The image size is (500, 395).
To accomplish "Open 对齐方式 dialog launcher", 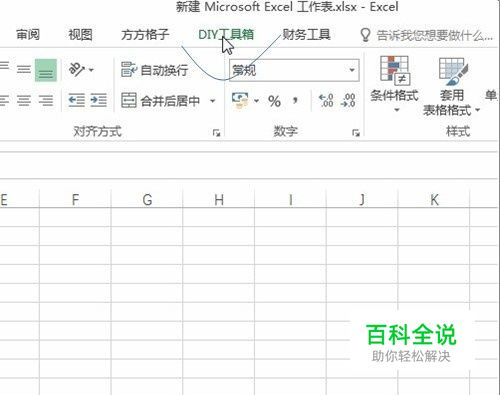I will [216, 133].
